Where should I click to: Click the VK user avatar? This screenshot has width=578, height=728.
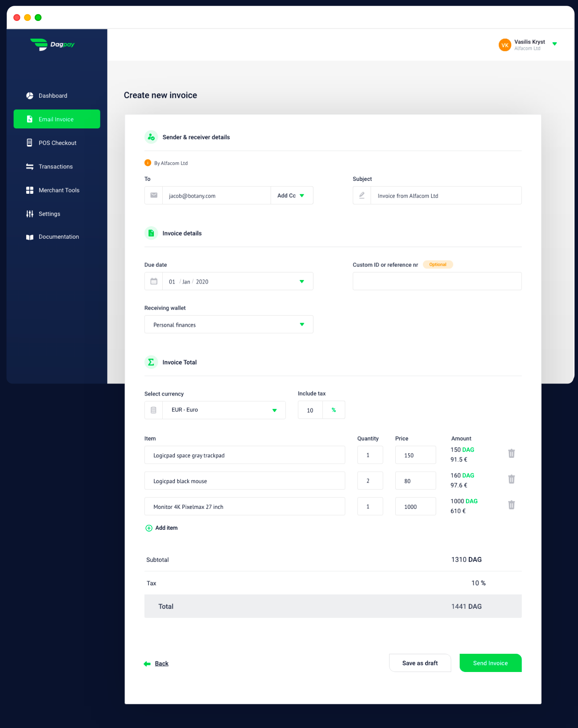[505, 45]
